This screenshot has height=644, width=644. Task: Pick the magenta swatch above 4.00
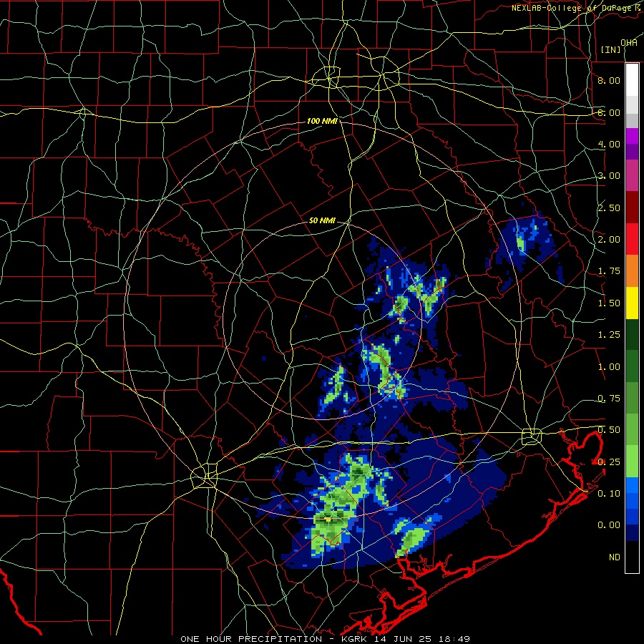632,136
